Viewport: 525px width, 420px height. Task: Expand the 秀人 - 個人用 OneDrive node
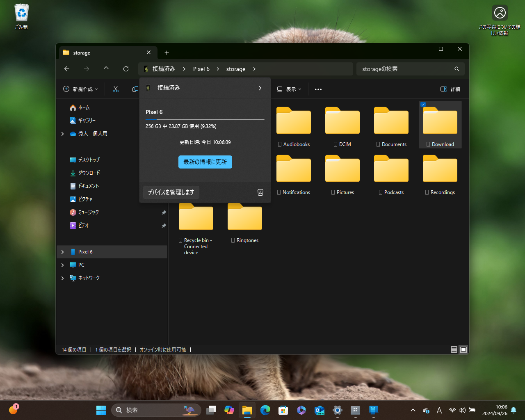tap(62, 134)
